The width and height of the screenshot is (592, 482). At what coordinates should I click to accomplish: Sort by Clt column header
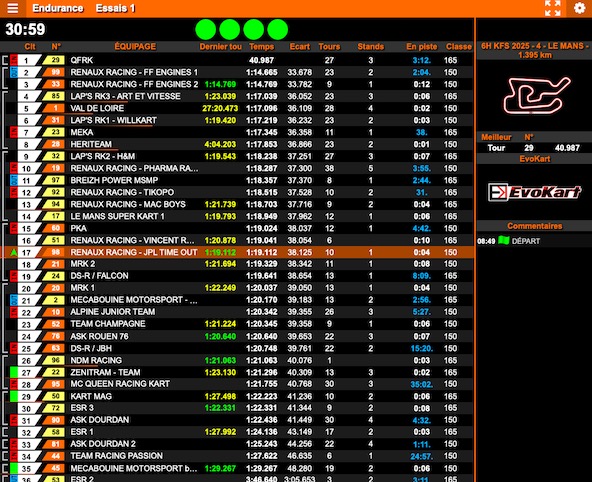coord(30,46)
